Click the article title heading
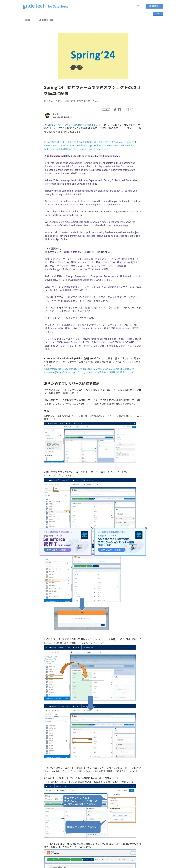The image size is (186, 868). point(92,90)
